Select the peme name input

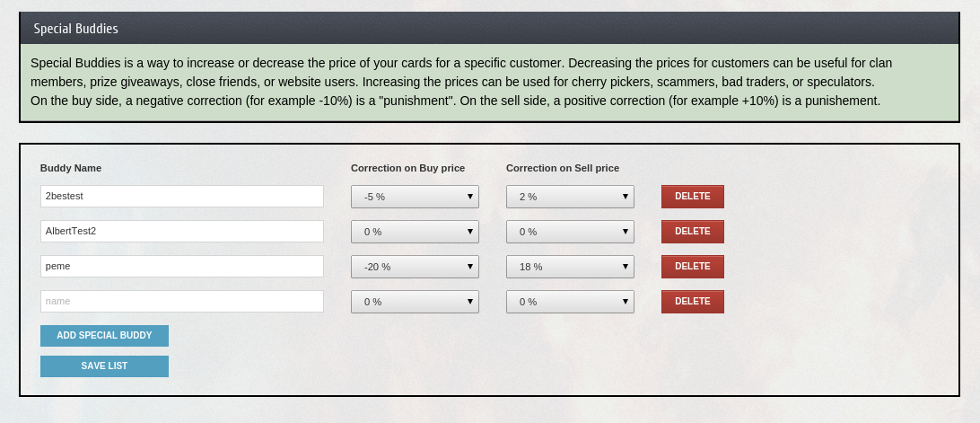181,267
